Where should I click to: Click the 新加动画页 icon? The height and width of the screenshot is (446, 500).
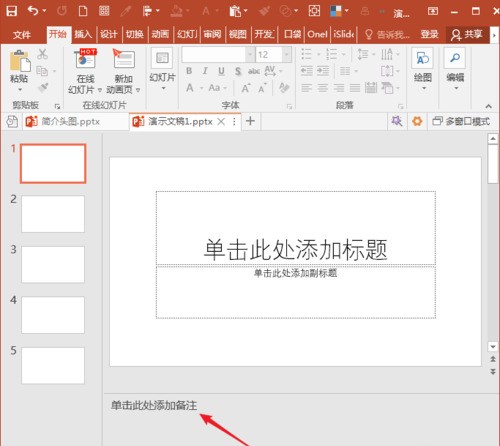click(x=123, y=58)
